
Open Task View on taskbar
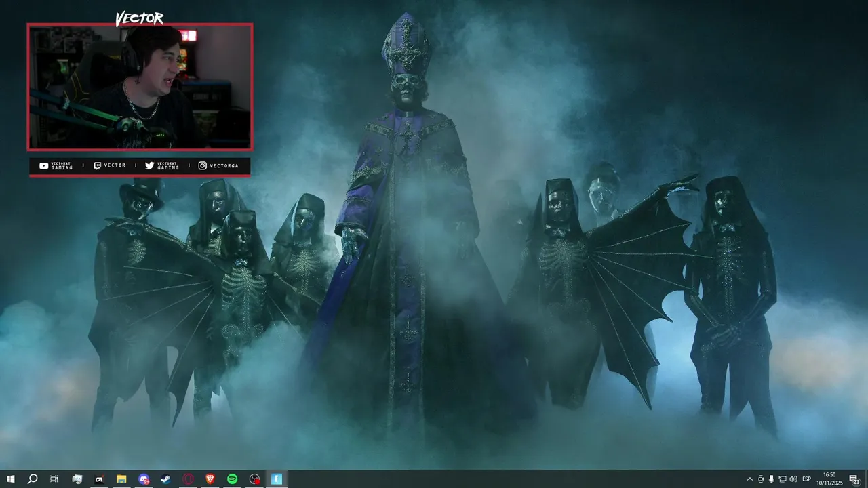(54, 479)
